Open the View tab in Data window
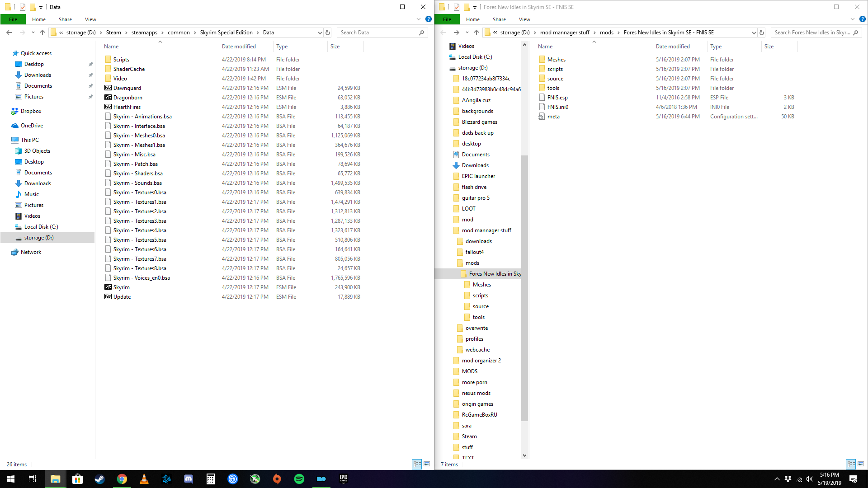The image size is (868, 488). (x=90, y=19)
